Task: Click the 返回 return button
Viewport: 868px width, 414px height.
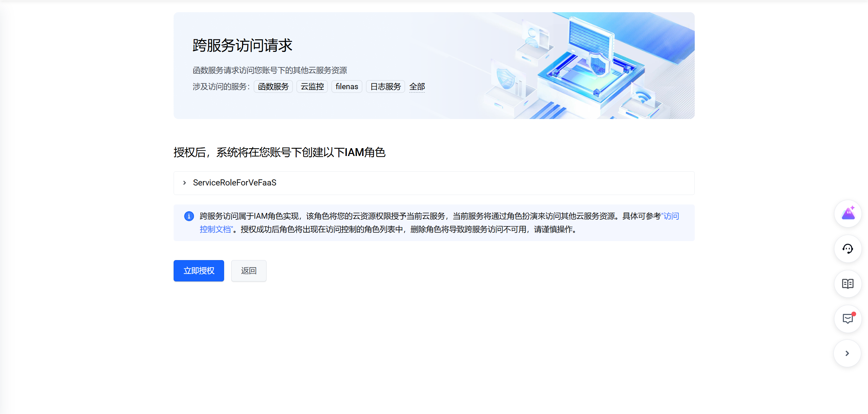Action: [x=249, y=271]
